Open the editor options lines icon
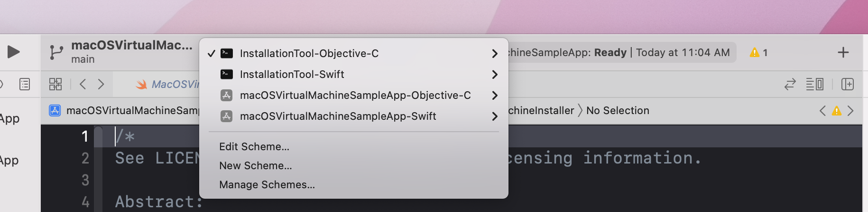Image resolution: width=868 pixels, height=212 pixels. click(814, 85)
